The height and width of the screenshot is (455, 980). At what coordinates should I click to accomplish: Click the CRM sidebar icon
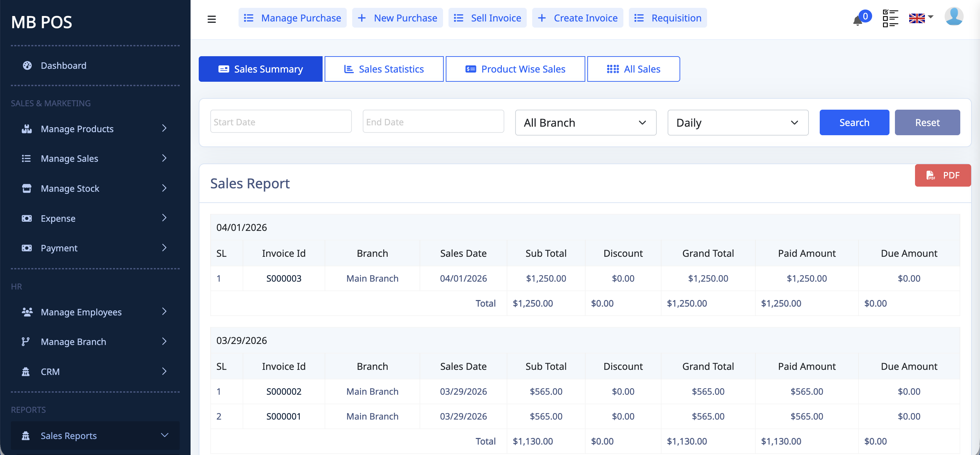click(26, 372)
